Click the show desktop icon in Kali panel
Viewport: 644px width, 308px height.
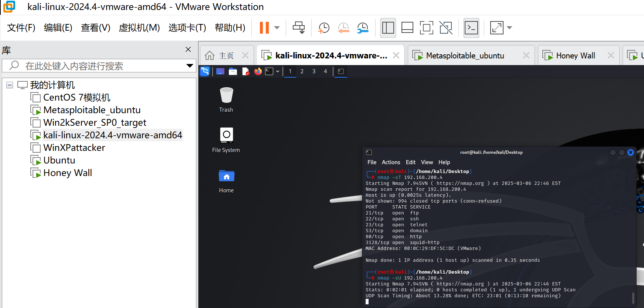pos(220,71)
